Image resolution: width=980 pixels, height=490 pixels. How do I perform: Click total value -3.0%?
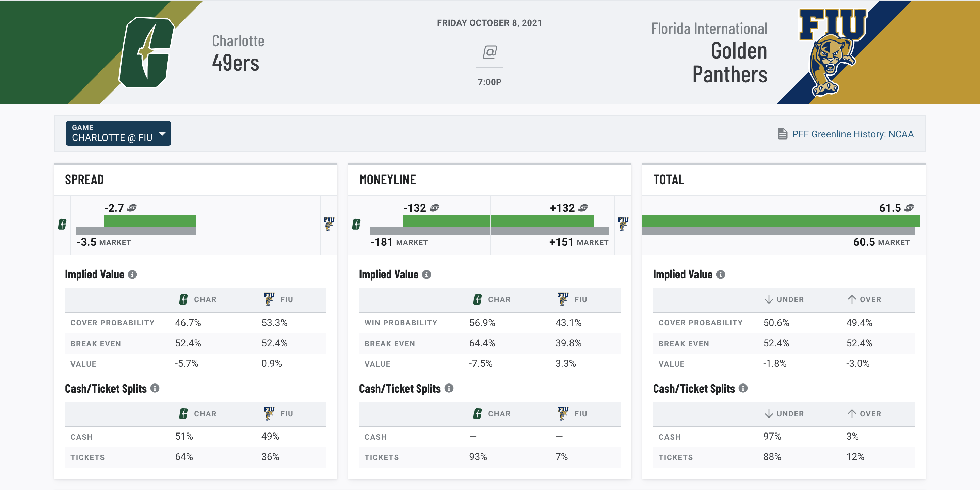(x=858, y=363)
